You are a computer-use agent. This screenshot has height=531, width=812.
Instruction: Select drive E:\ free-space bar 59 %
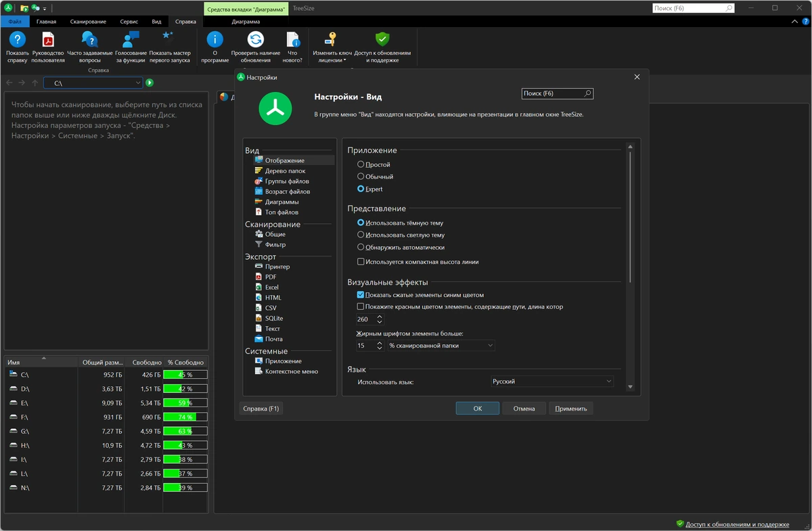coord(185,402)
